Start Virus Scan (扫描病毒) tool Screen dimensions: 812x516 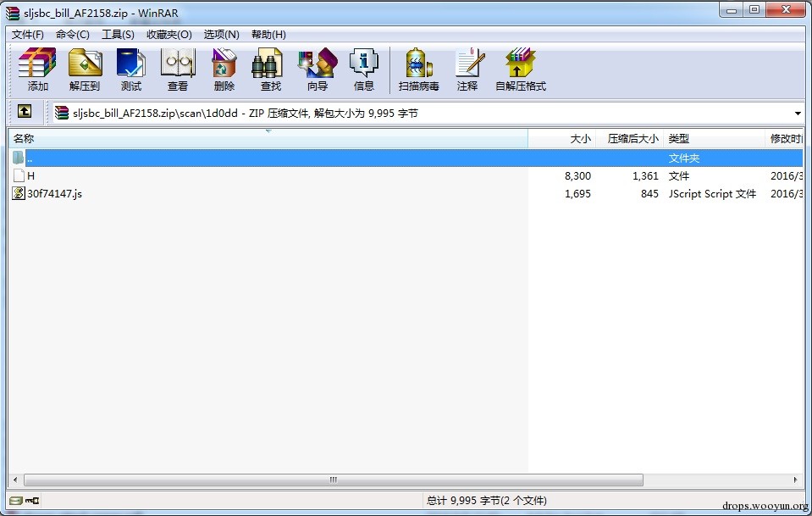[418, 70]
